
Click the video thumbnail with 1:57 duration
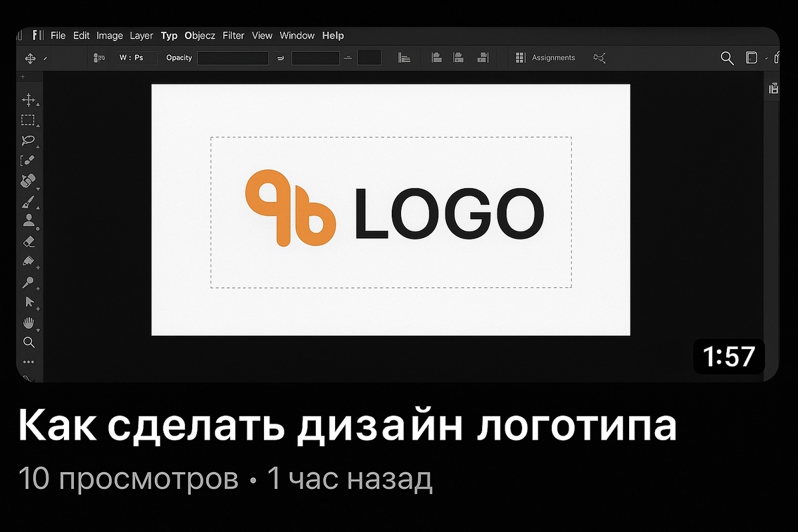tap(398, 205)
